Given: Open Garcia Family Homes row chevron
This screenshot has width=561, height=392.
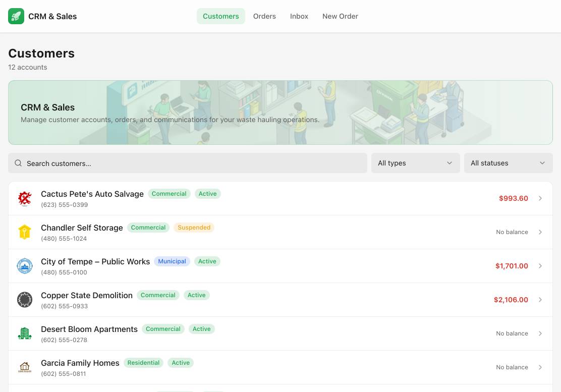Looking at the screenshot, I should point(540,367).
